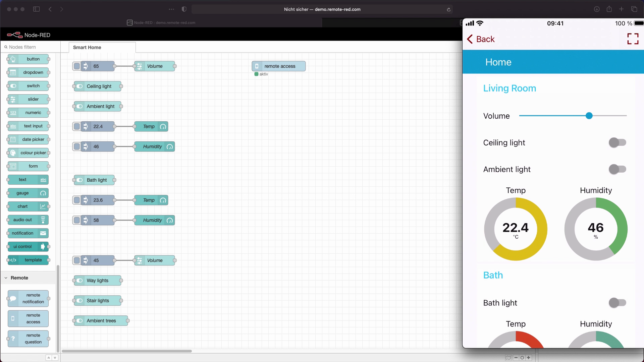Viewport: 644px width, 362px height.
Task: Click the Safari sidebar toggle icon
Action: click(x=37, y=9)
